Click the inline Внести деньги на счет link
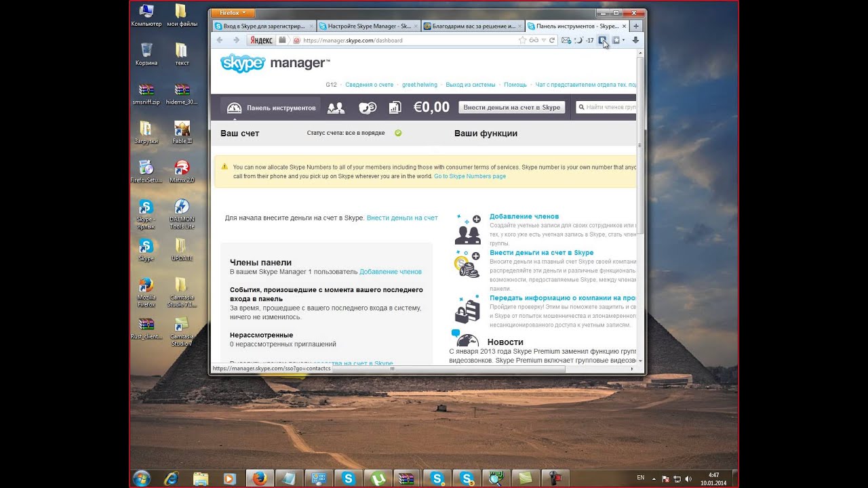The width and height of the screenshot is (868, 488). pyautogui.click(x=402, y=218)
